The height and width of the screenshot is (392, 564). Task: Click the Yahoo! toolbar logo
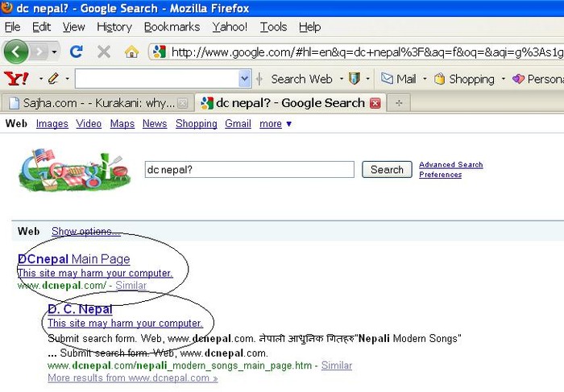point(17,79)
